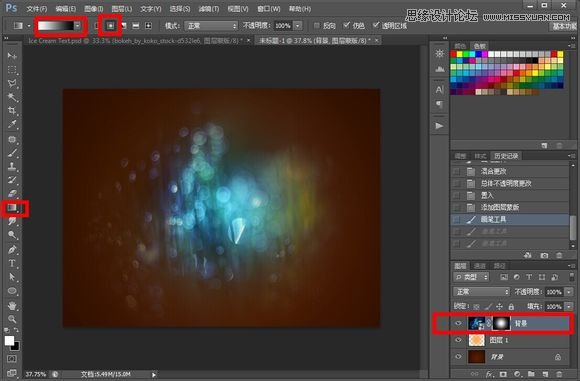Open status bar document info arrow

coord(154,375)
